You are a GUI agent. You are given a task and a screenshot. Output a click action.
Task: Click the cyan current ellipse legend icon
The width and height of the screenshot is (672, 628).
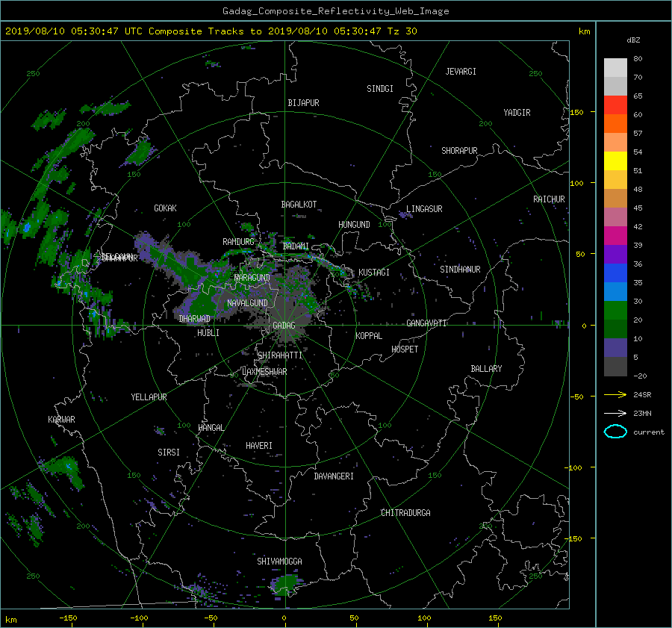(615, 432)
